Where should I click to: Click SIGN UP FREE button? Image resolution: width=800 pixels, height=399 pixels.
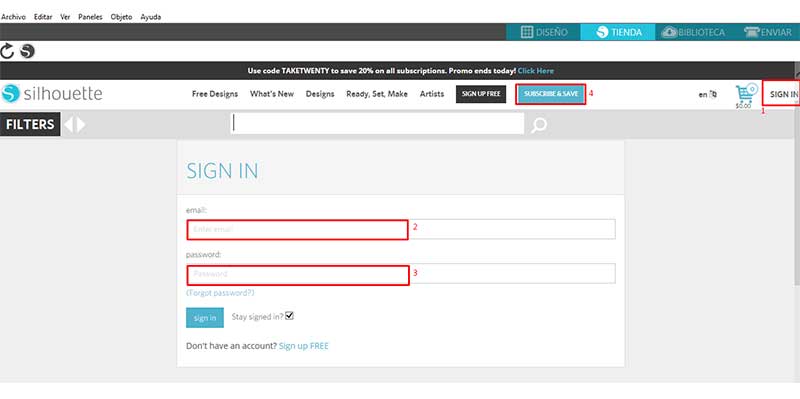(481, 94)
